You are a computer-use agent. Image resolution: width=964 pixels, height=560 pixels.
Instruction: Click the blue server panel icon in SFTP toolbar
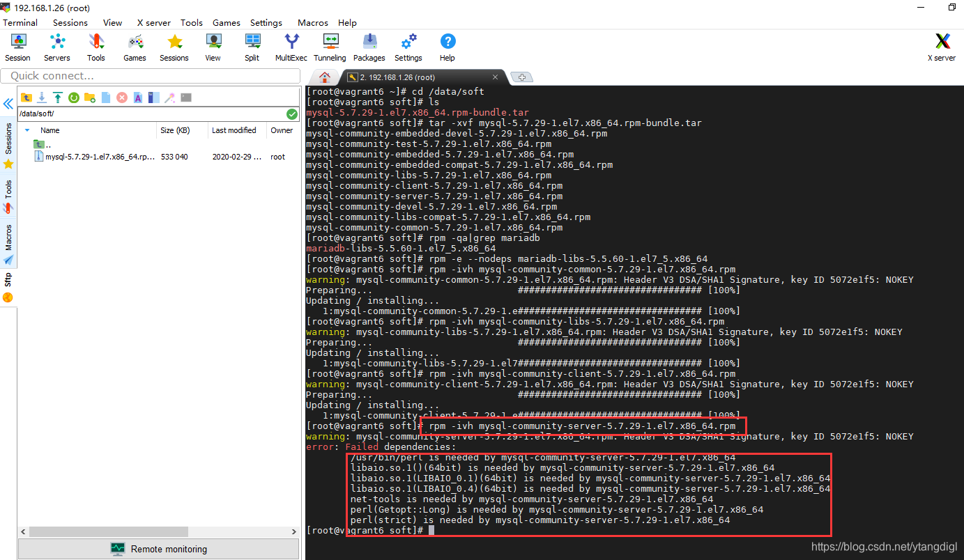(153, 98)
